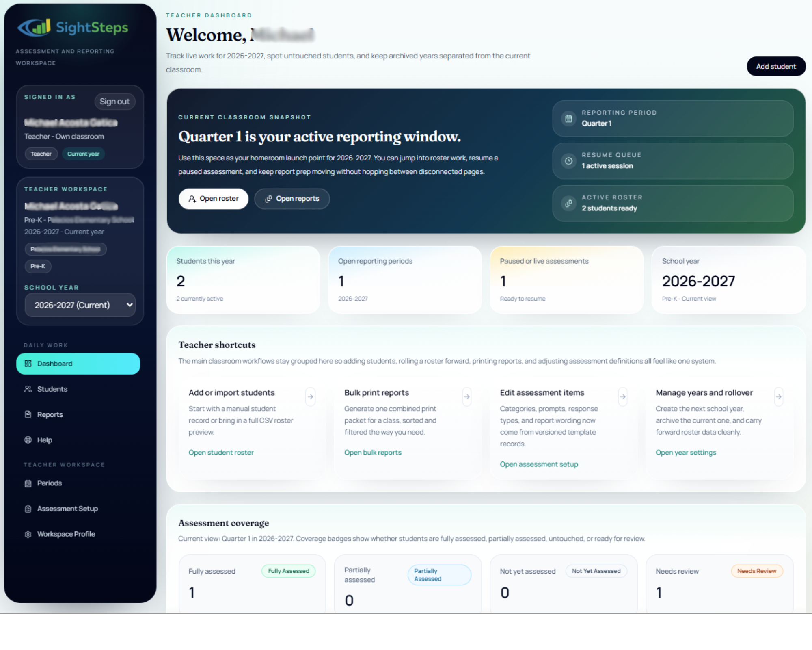This screenshot has width=812, height=650.
Task: Open Assessment Setup in the sidebar
Action: (x=67, y=509)
